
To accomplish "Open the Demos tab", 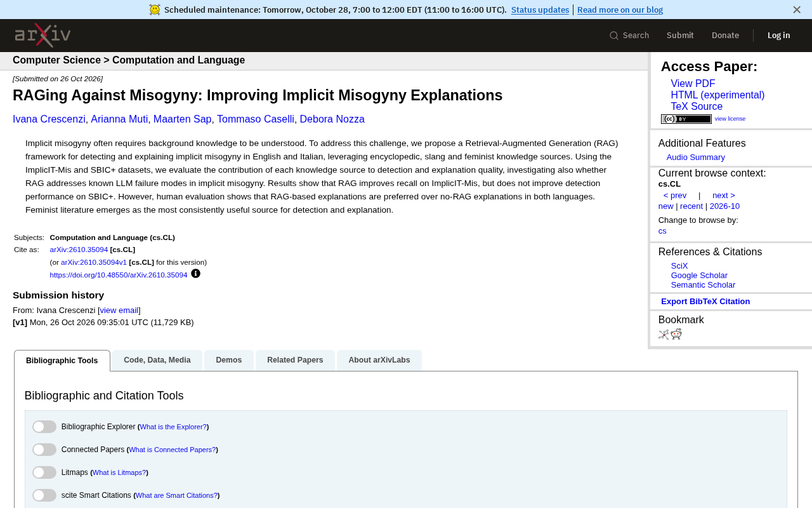I will pyautogui.click(x=229, y=360).
